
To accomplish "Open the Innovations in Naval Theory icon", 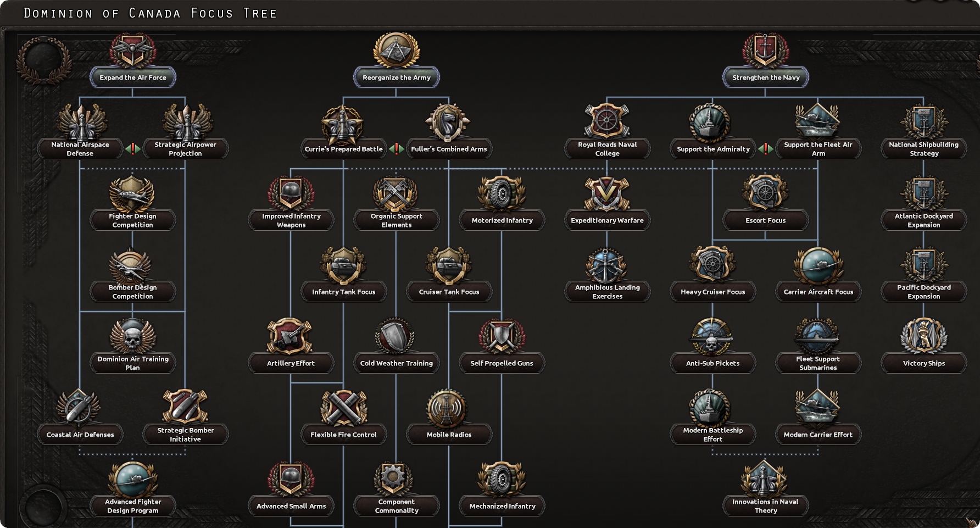I will (764, 479).
